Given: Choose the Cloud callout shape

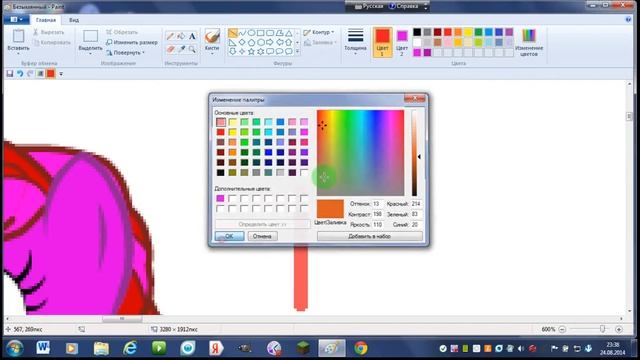Looking at the screenshot, I should [x=289, y=51].
